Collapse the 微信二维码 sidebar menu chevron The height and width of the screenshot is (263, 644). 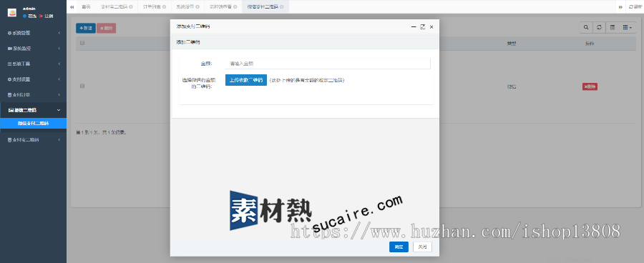[59, 110]
